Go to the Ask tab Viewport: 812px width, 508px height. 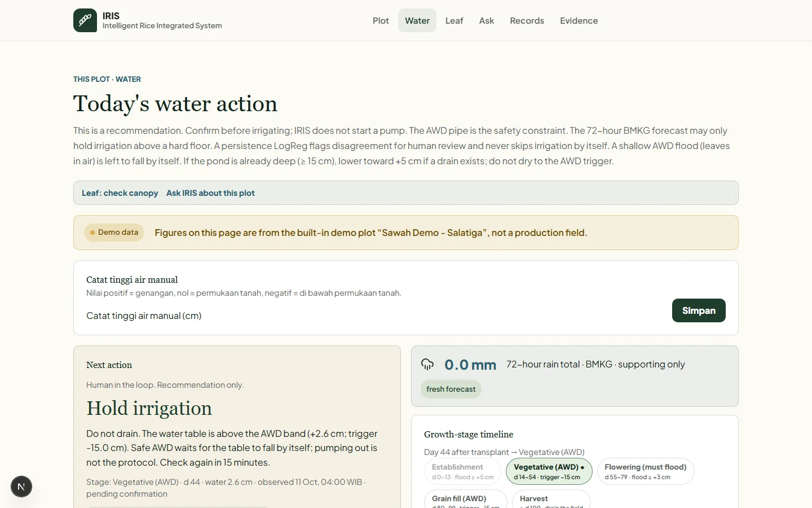(487, 20)
